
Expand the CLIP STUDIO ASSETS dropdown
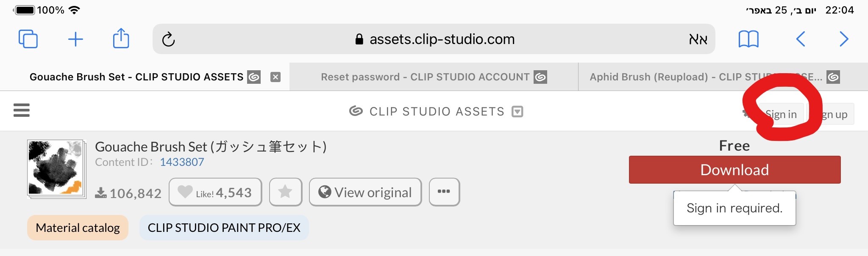click(x=517, y=111)
